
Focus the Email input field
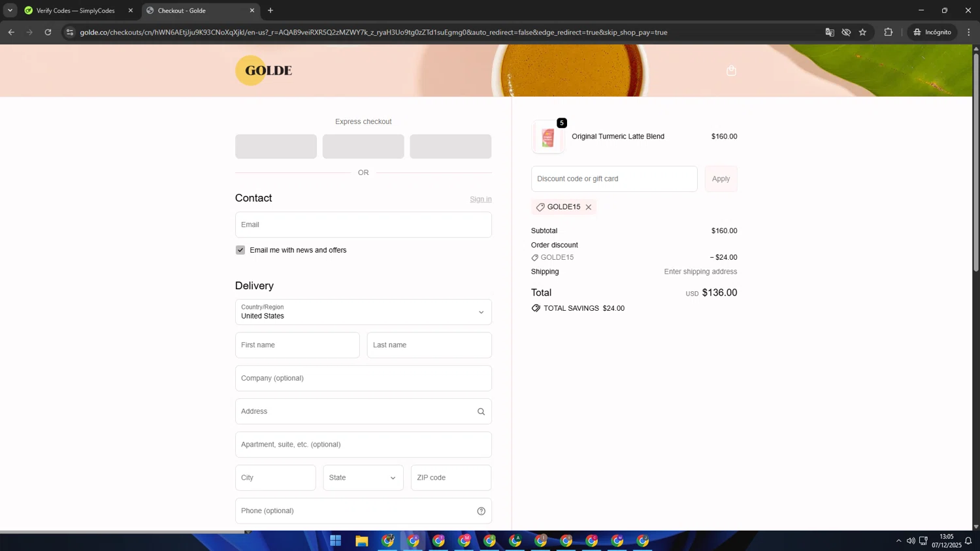(x=363, y=225)
